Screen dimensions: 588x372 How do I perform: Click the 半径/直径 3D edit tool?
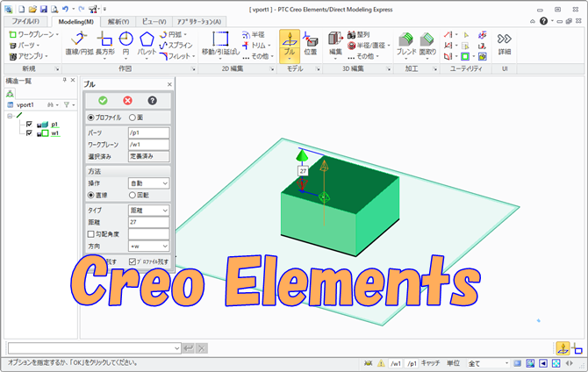pos(369,46)
